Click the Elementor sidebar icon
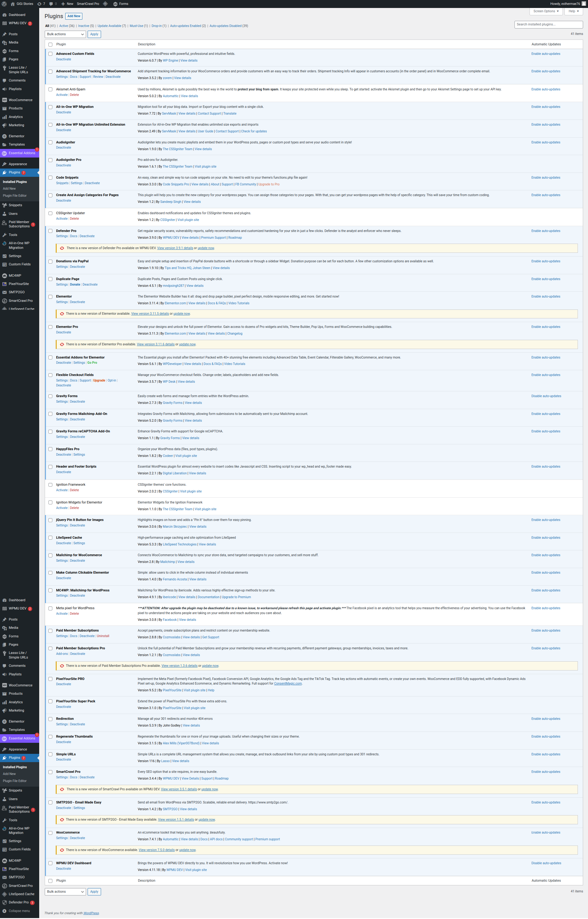The height and width of the screenshot is (919, 588). [5, 136]
